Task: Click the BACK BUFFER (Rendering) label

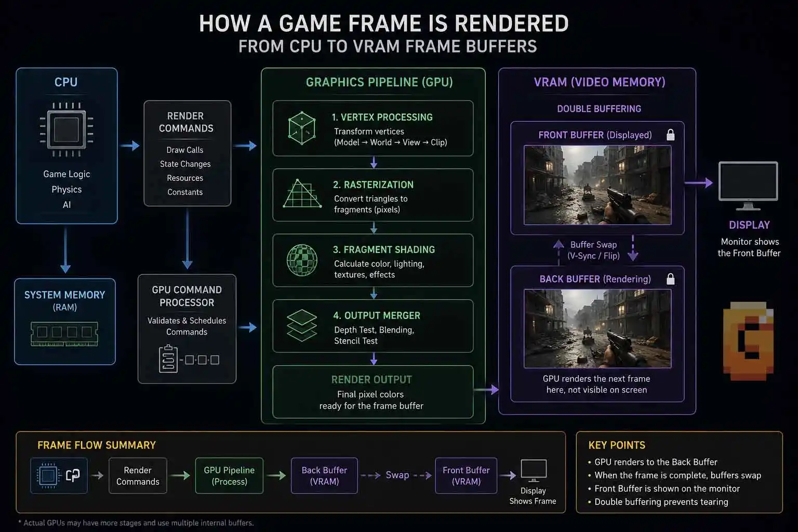Action: point(595,279)
